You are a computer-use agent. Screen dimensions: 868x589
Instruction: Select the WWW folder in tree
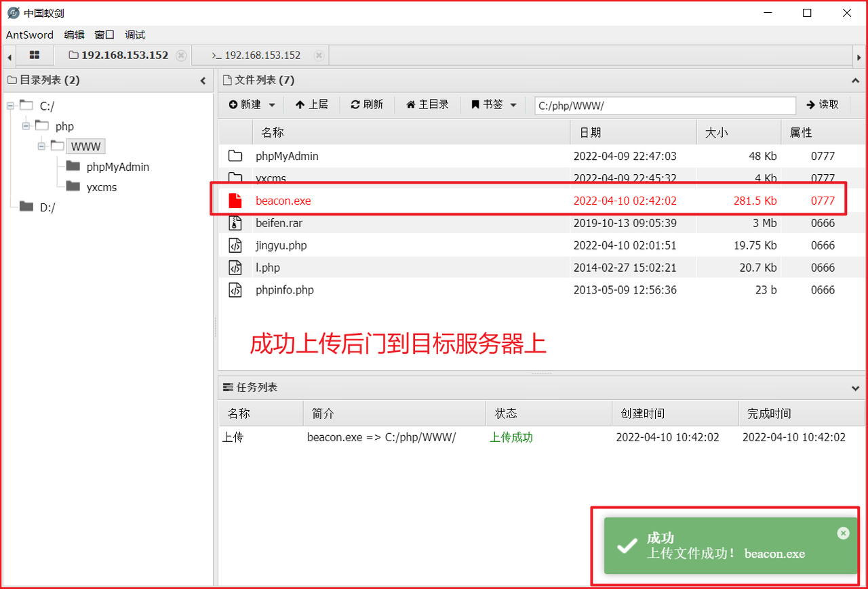pyautogui.click(x=85, y=146)
